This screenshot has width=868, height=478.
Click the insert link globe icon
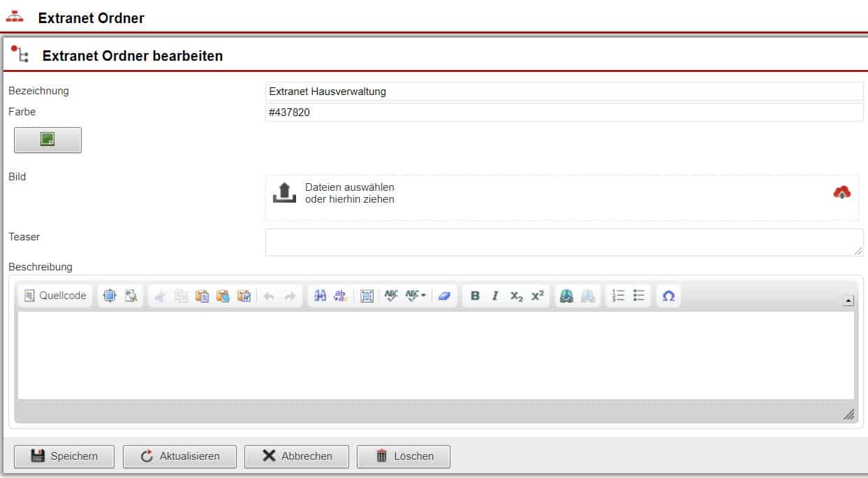tap(567, 296)
